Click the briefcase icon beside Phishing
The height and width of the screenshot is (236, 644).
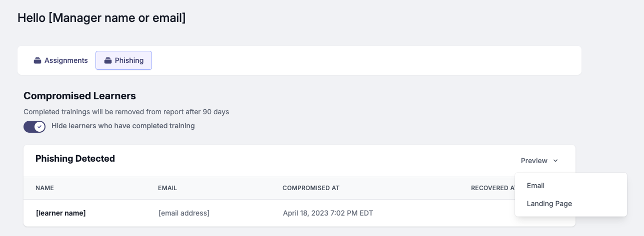coord(107,60)
